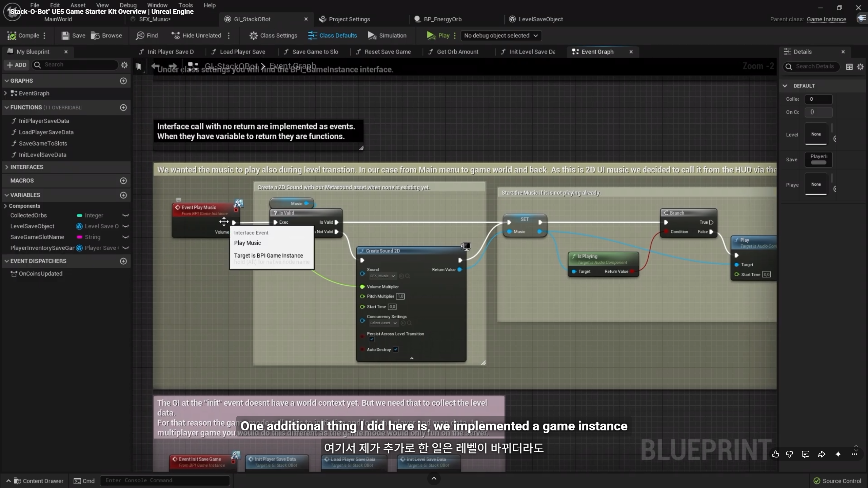Click the Details search field
Screen dimensions: 868x488
click(x=811, y=67)
